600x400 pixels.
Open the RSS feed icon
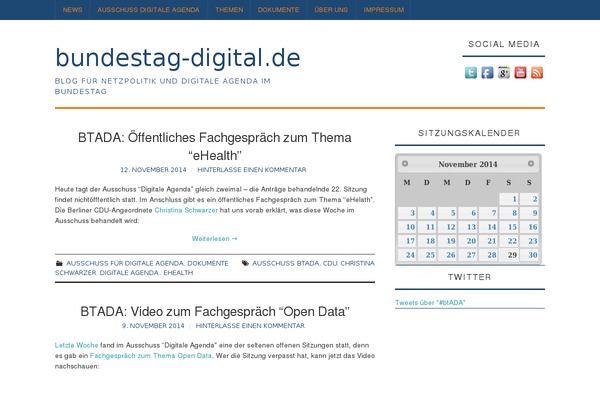[537, 72]
